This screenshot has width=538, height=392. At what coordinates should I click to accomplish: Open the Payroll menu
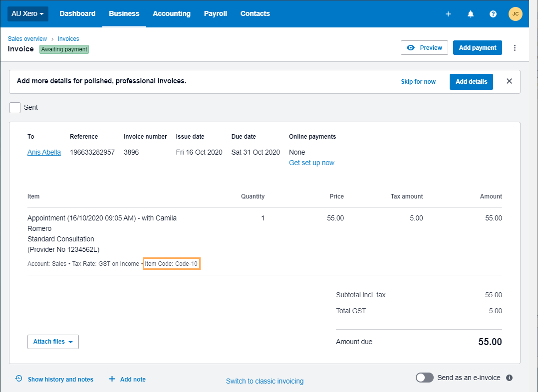point(215,14)
